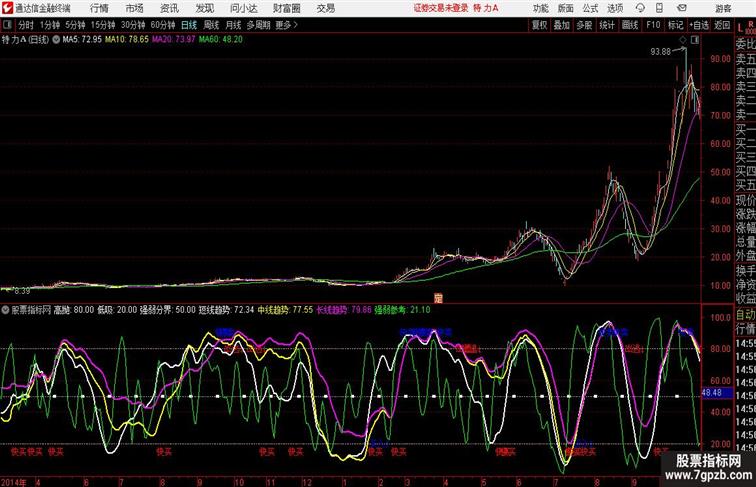This screenshot has width=756, height=487.
Task: Click the 游客 guest account button
Action: tap(723, 8)
